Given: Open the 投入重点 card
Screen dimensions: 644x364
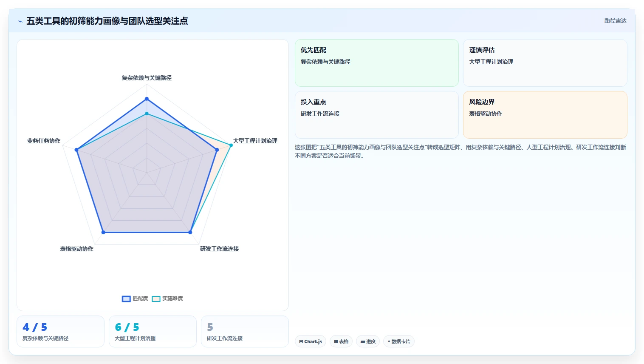Looking at the screenshot, I should pyautogui.click(x=377, y=115).
